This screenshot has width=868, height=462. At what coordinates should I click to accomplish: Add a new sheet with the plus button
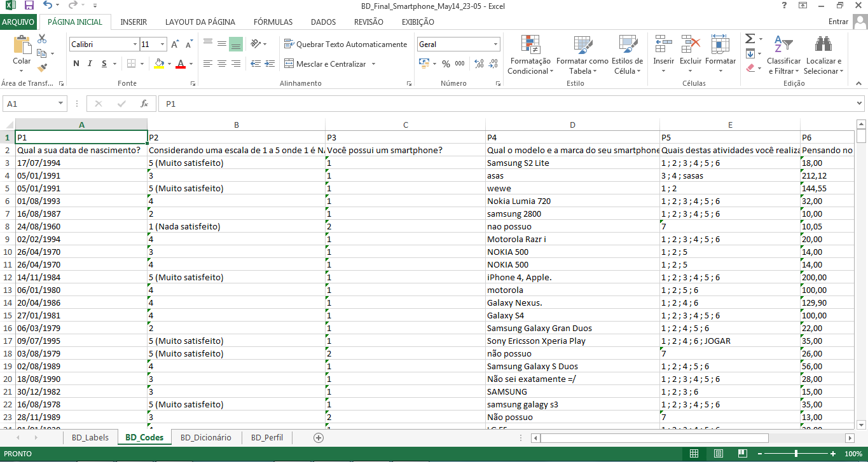pyautogui.click(x=319, y=437)
